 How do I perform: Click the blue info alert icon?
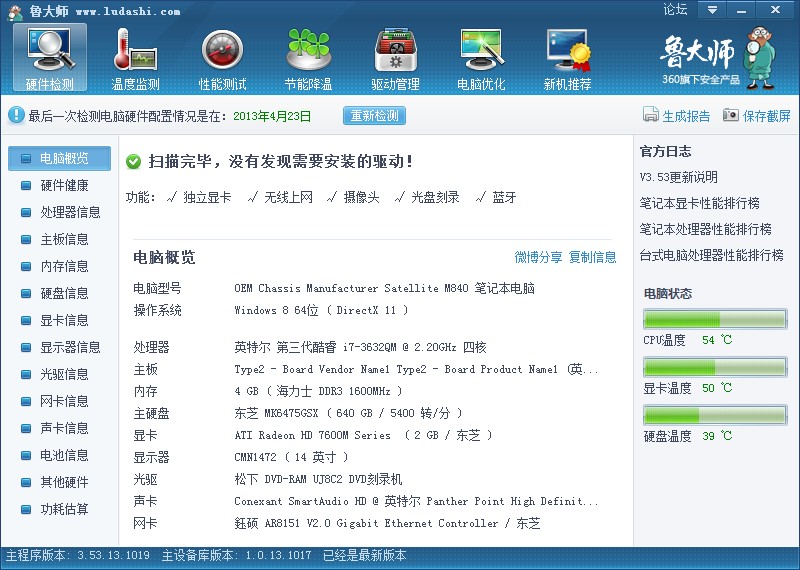(x=16, y=115)
